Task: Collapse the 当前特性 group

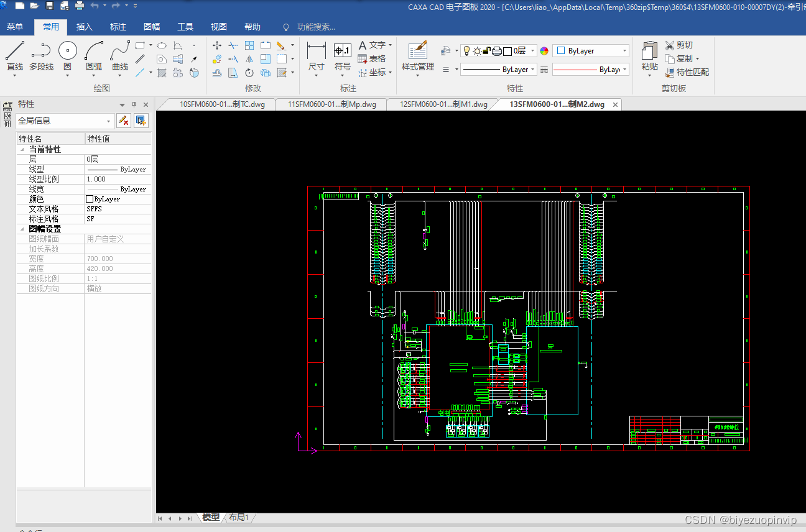Action: coord(22,150)
